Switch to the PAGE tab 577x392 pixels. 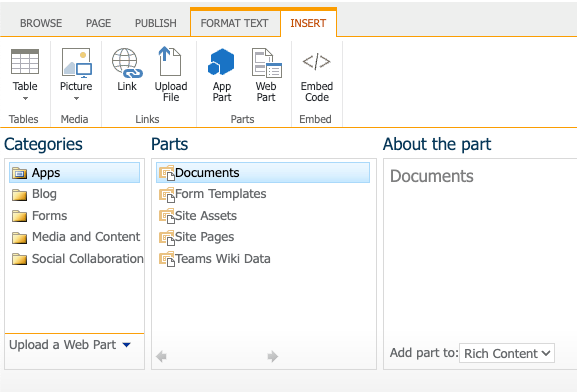(x=98, y=23)
